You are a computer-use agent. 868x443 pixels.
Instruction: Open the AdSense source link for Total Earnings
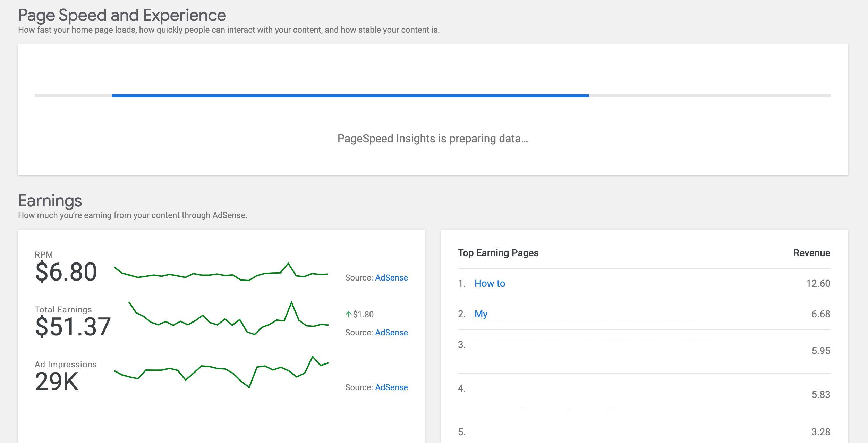[x=391, y=333]
